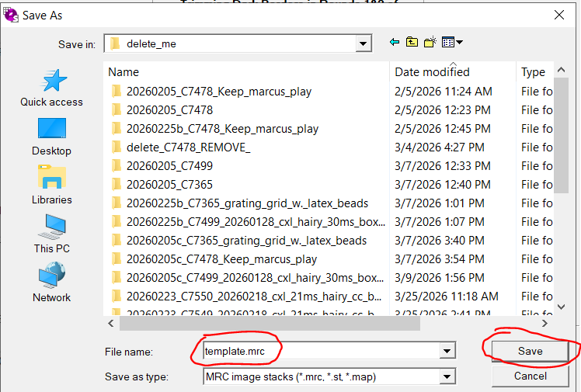Expand the Save in folder dropdown
Viewport: 581px width, 392px height.
tap(364, 43)
